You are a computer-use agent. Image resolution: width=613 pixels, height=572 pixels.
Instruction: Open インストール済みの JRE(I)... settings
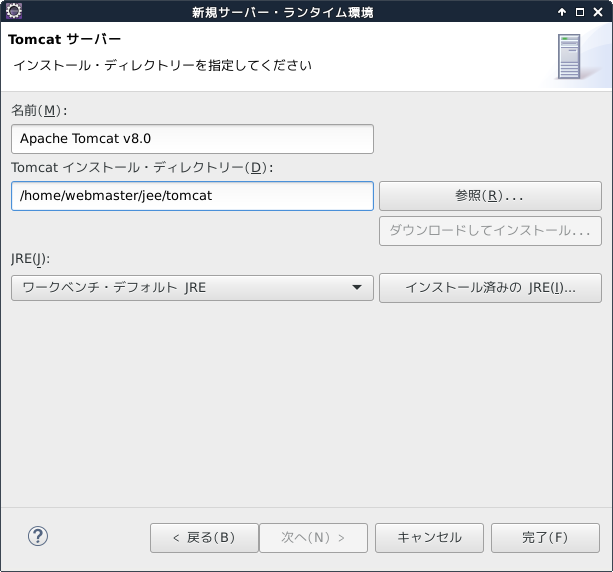(490, 288)
